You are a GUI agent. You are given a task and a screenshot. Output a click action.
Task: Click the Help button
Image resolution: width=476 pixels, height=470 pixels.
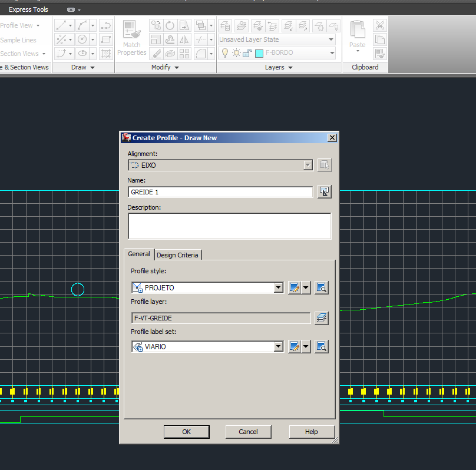[x=312, y=431]
